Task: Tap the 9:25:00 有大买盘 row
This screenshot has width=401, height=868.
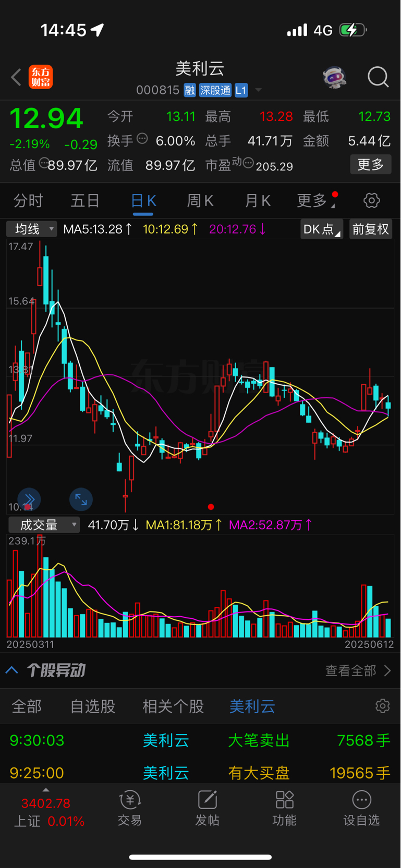Action: (x=200, y=772)
